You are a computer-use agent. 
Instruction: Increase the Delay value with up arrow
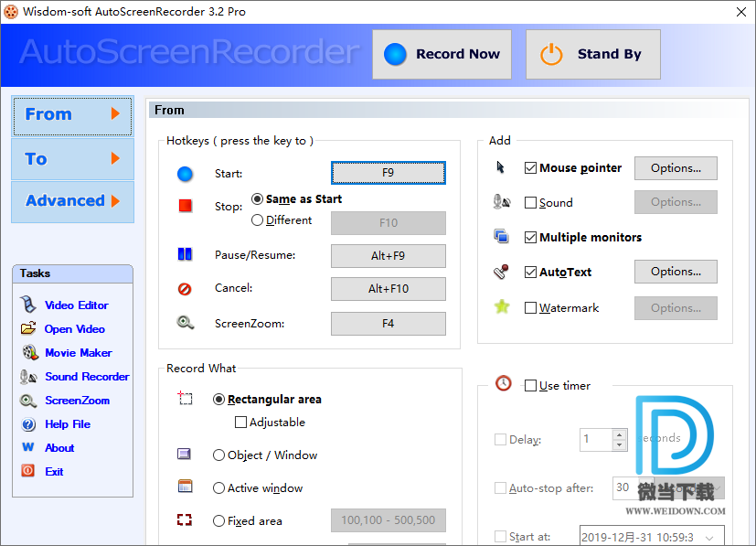click(x=619, y=434)
